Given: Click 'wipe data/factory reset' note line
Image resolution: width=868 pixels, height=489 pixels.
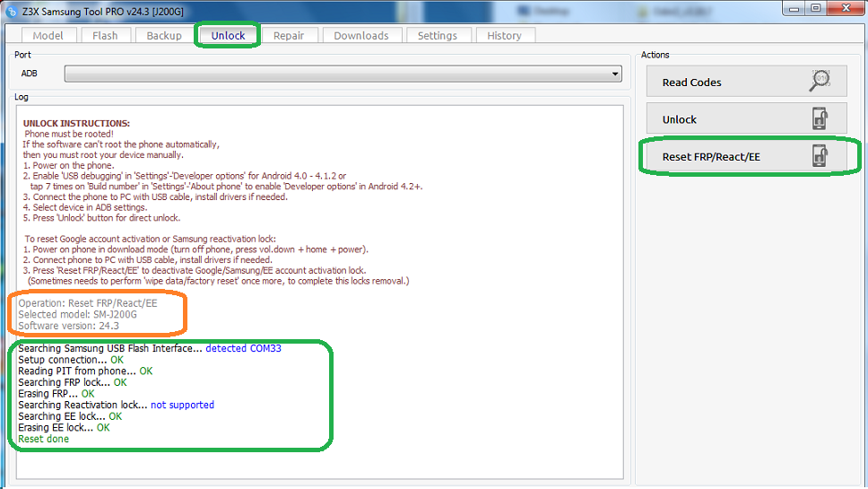Looking at the screenshot, I should click(x=219, y=282).
